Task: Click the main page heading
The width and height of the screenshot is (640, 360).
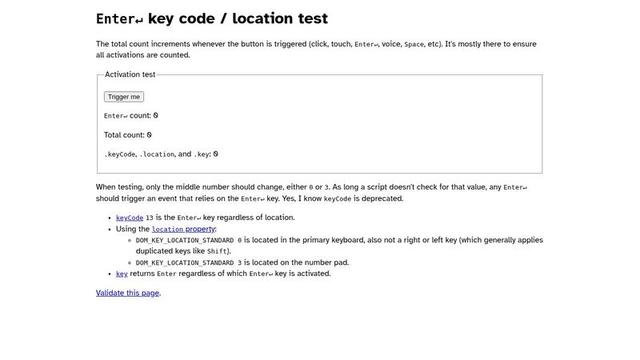Action: pyautogui.click(x=212, y=18)
